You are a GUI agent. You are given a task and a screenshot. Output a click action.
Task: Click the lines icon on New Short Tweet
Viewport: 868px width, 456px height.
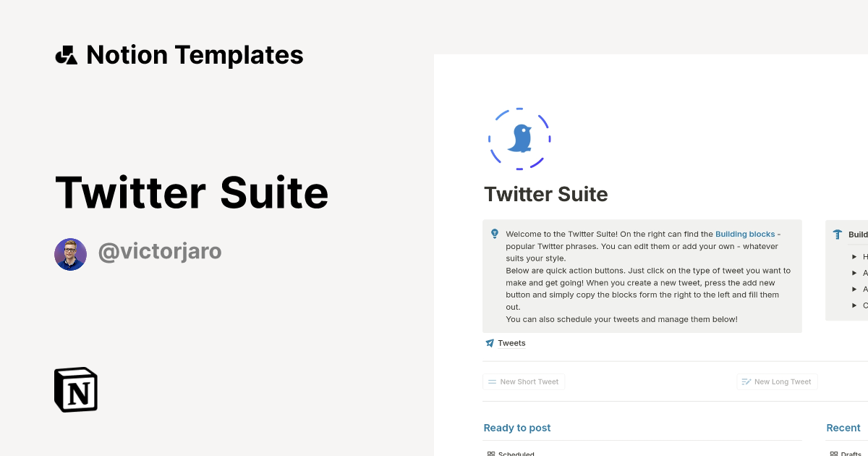click(x=493, y=381)
